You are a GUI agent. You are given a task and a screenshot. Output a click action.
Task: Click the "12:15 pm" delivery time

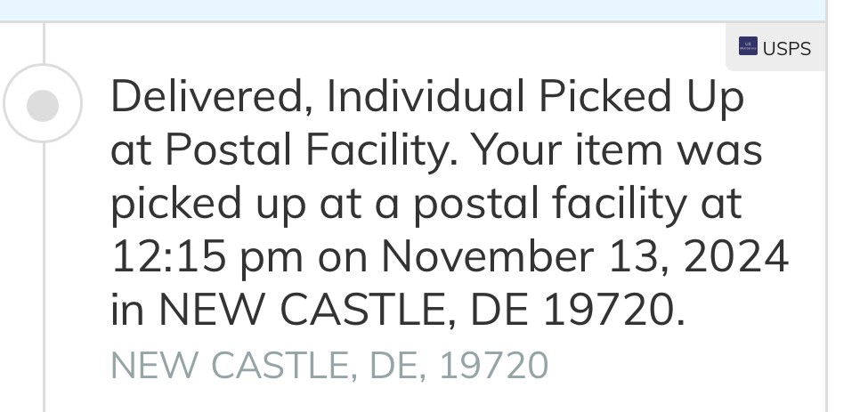[207, 257]
